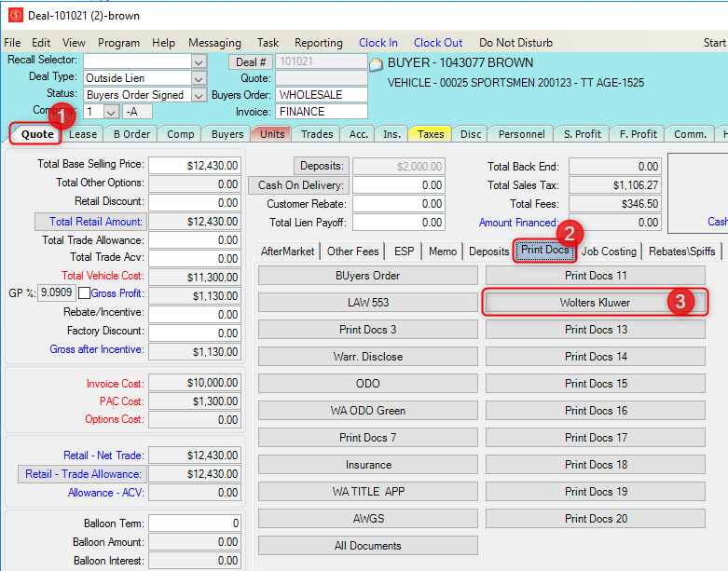Switch to the Comp tab
The width and height of the screenshot is (728, 571).
pos(180,134)
